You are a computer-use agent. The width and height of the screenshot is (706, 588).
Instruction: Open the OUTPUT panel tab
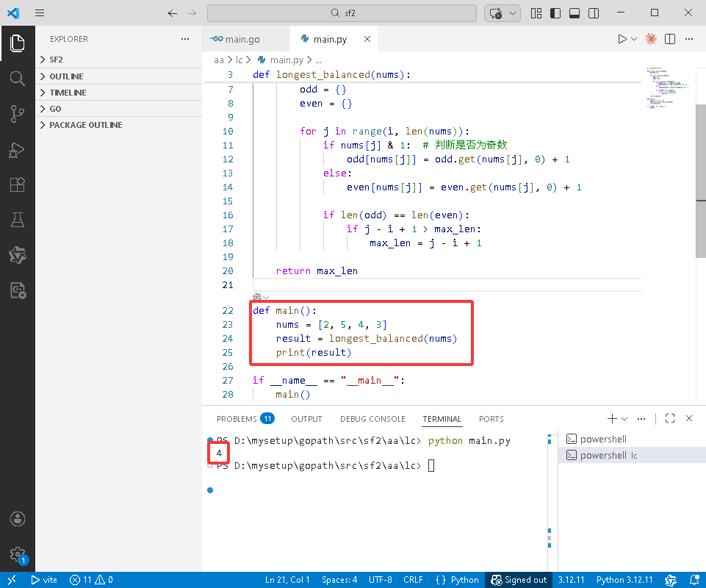tap(306, 419)
